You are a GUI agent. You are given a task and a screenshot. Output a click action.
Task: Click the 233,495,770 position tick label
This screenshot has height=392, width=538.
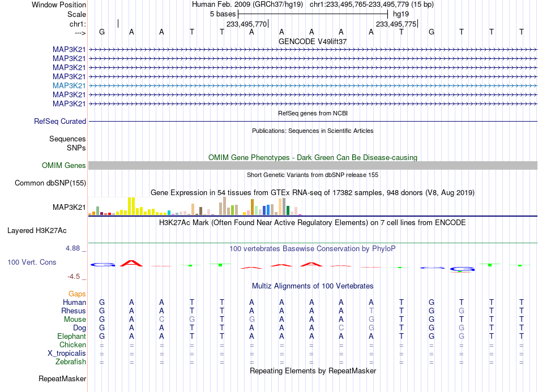point(247,24)
